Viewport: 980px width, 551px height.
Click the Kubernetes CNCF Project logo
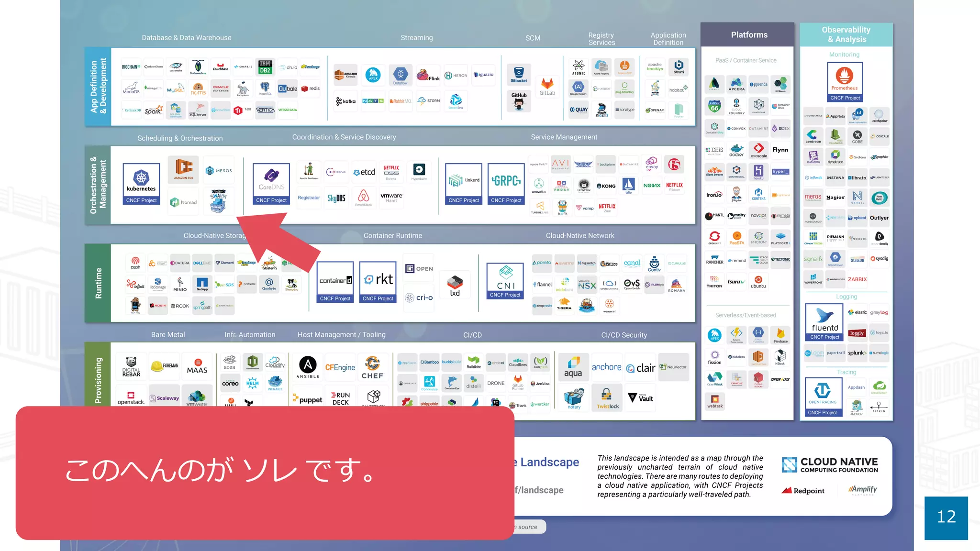click(x=141, y=184)
